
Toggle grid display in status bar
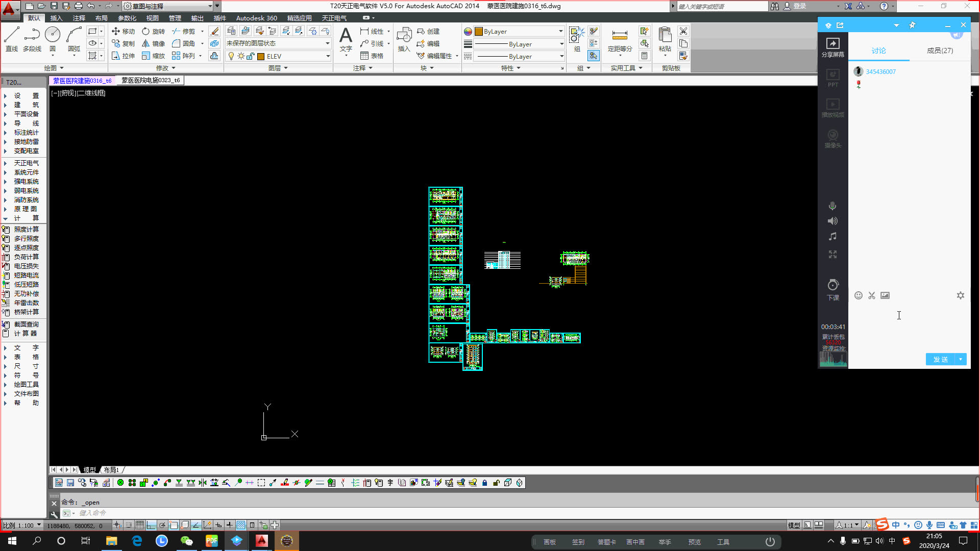click(140, 525)
